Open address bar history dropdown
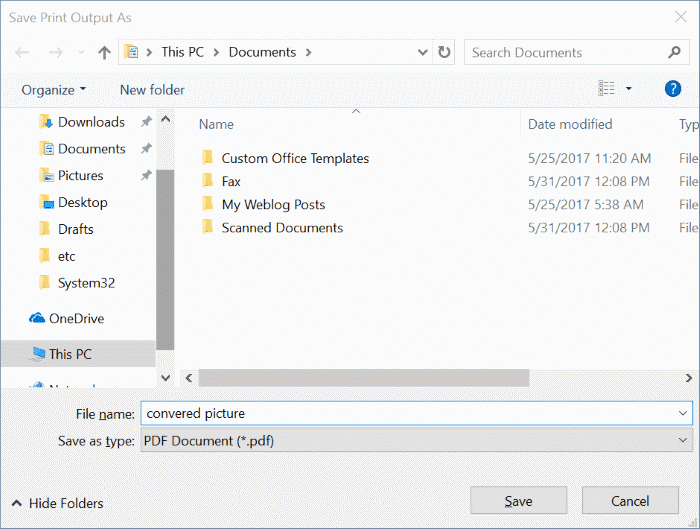The width and height of the screenshot is (700, 529). pos(422,53)
